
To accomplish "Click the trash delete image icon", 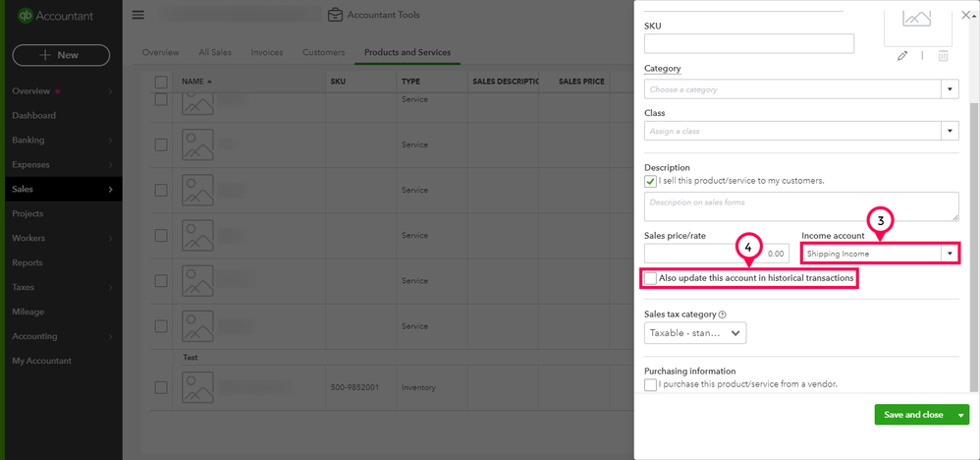I will [x=943, y=56].
